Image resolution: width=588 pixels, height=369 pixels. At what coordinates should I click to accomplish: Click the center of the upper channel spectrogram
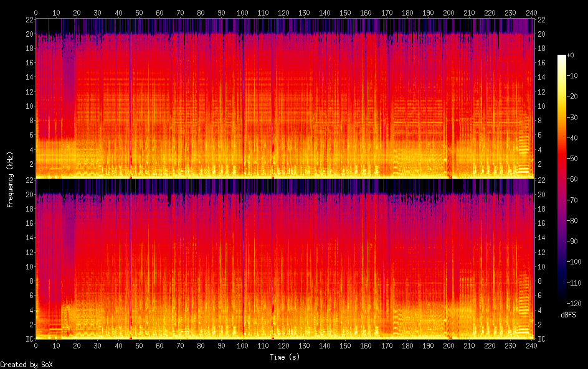pos(283,98)
